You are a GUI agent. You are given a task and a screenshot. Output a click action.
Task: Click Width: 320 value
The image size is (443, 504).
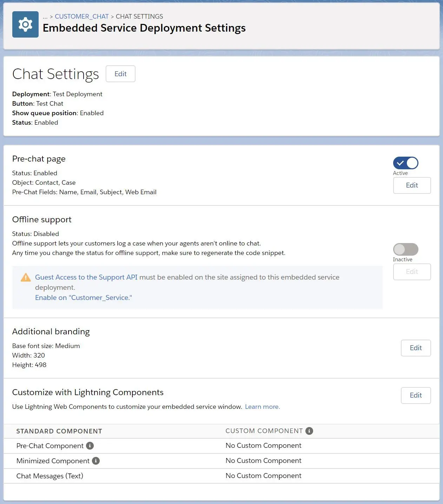click(x=28, y=355)
